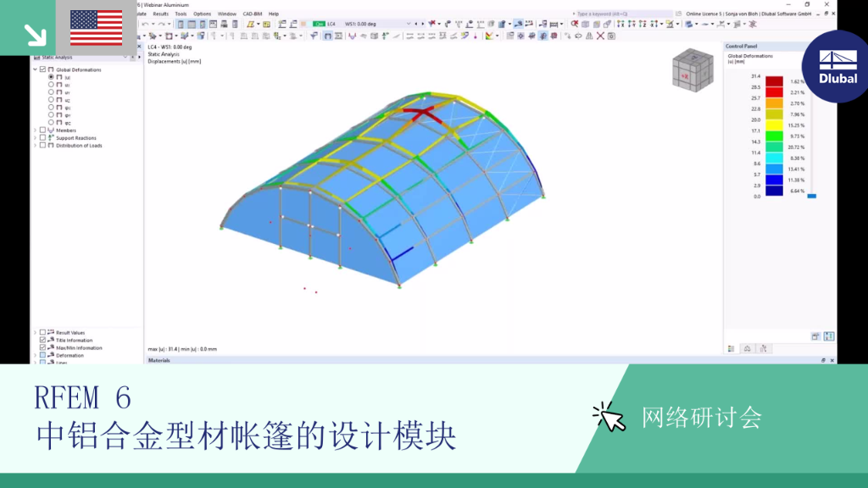The width and height of the screenshot is (868, 488).
Task: Click the undo arrow icon in toolbar
Action: [x=145, y=25]
